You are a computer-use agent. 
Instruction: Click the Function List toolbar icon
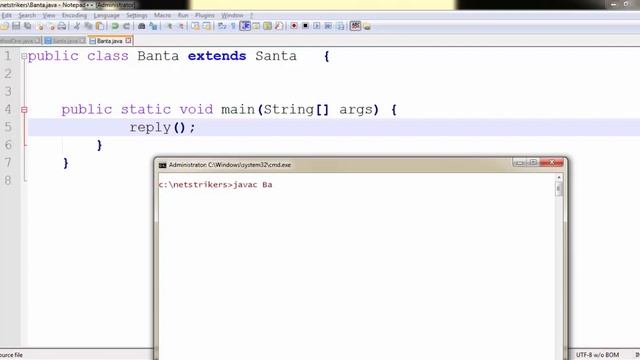(x=279, y=26)
